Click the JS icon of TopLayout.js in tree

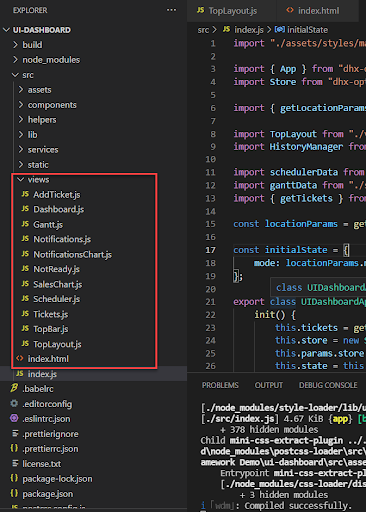pos(25,343)
